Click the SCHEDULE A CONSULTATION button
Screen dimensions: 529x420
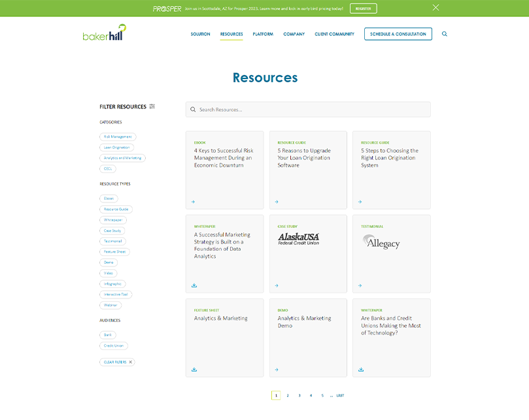(398, 34)
